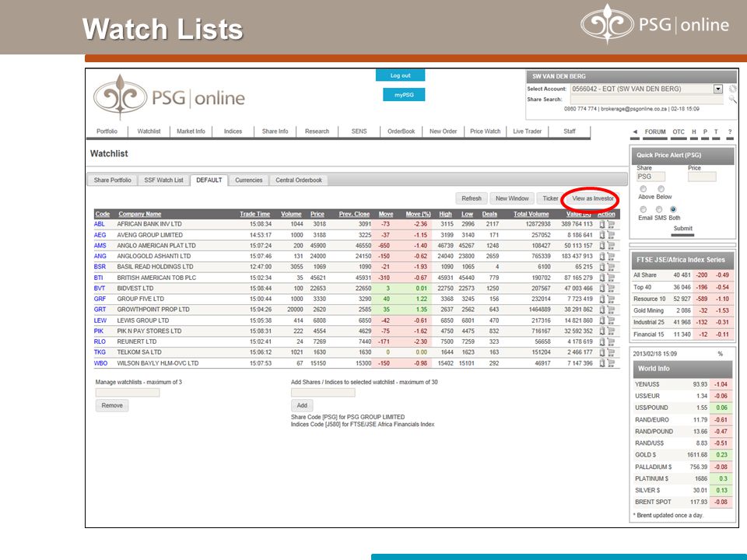
Task: Click the PSG online logo in the web page
Action: [169, 97]
